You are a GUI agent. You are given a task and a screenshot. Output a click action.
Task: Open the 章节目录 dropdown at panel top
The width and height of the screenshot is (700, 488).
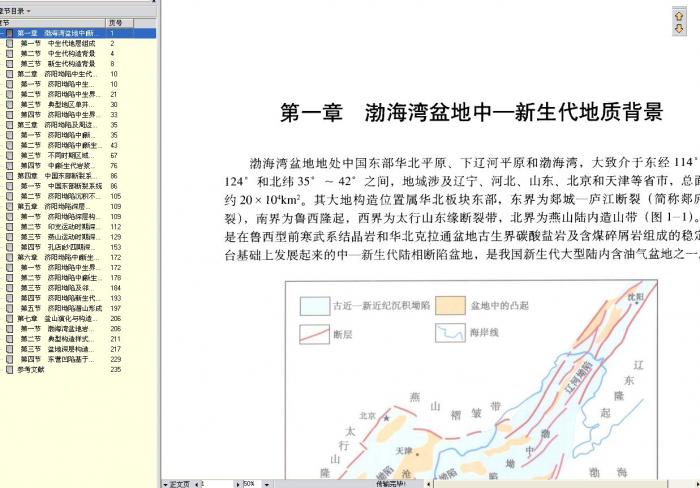(14, 10)
